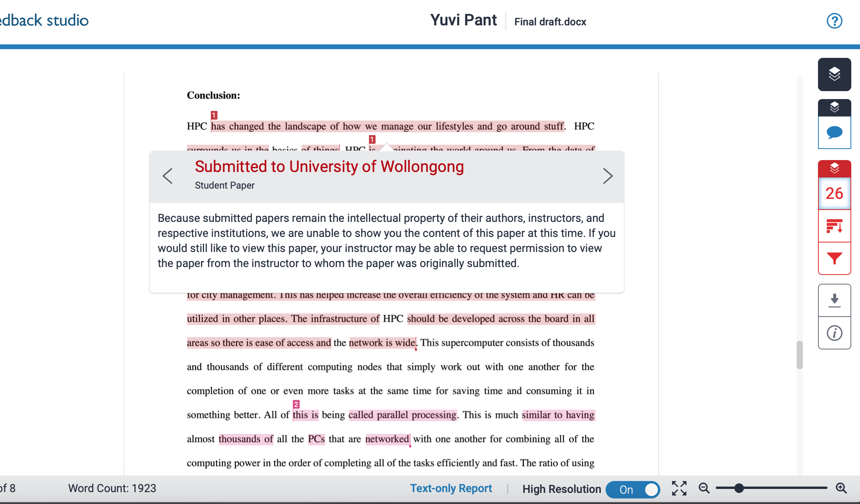Click the highlighted word 'PCs'

point(316,439)
